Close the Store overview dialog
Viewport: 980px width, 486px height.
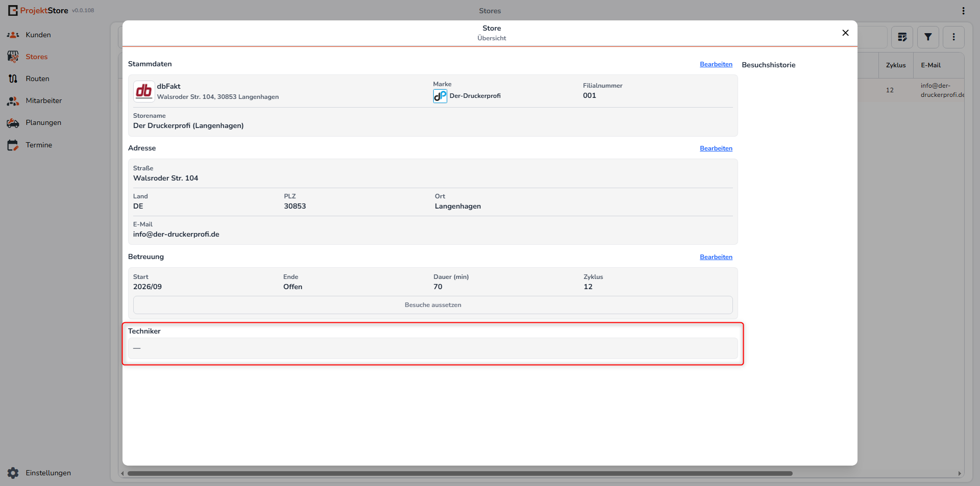[x=845, y=33]
